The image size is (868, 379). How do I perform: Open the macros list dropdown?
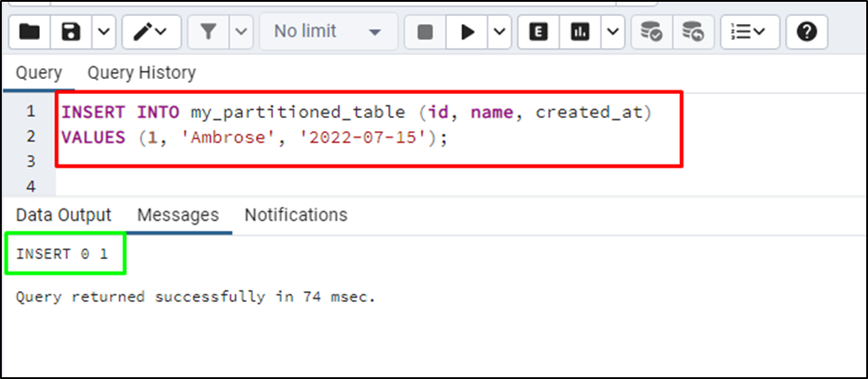[x=749, y=32]
